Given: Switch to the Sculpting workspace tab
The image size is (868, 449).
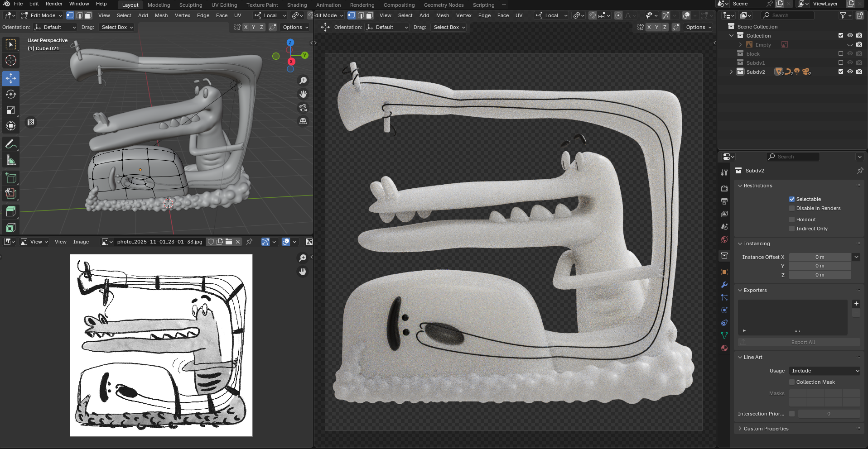Looking at the screenshot, I should 190,5.
